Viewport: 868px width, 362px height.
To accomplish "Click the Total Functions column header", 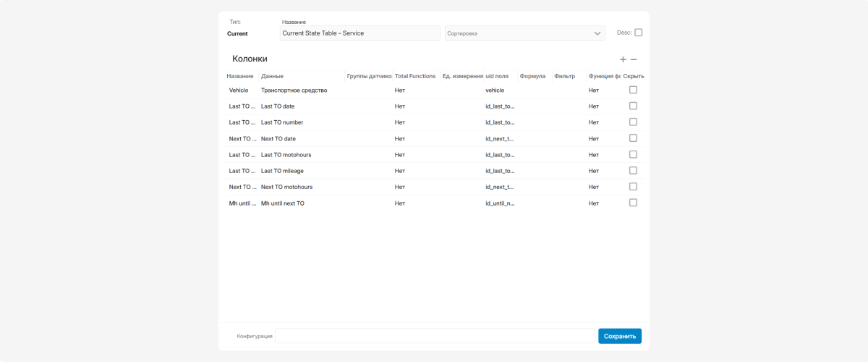I will point(415,76).
